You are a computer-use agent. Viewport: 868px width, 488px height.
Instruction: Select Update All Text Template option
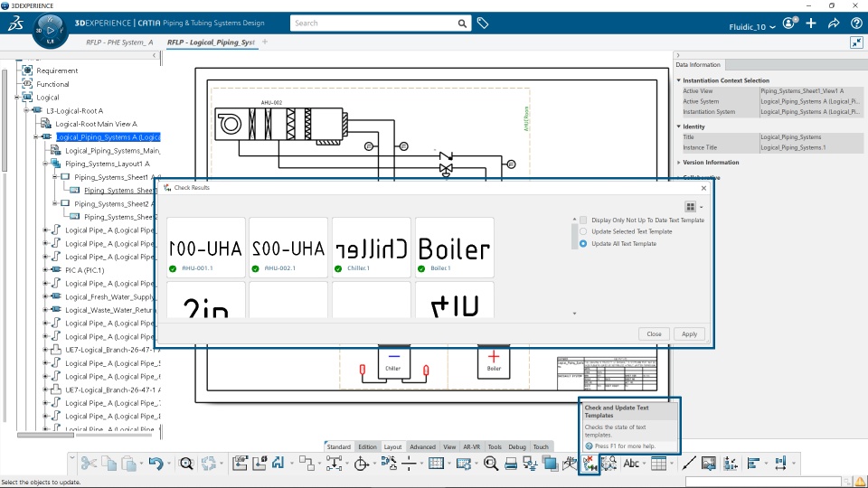[583, 243]
